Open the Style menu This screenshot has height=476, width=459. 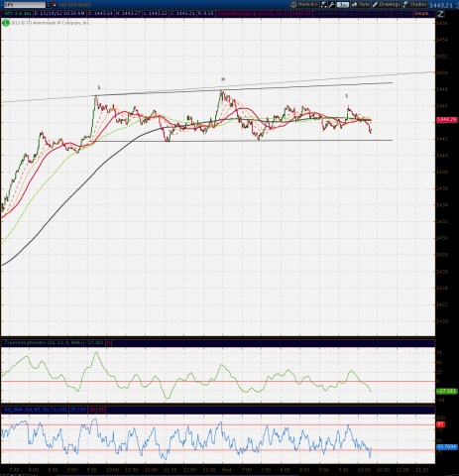pyautogui.click(x=361, y=5)
